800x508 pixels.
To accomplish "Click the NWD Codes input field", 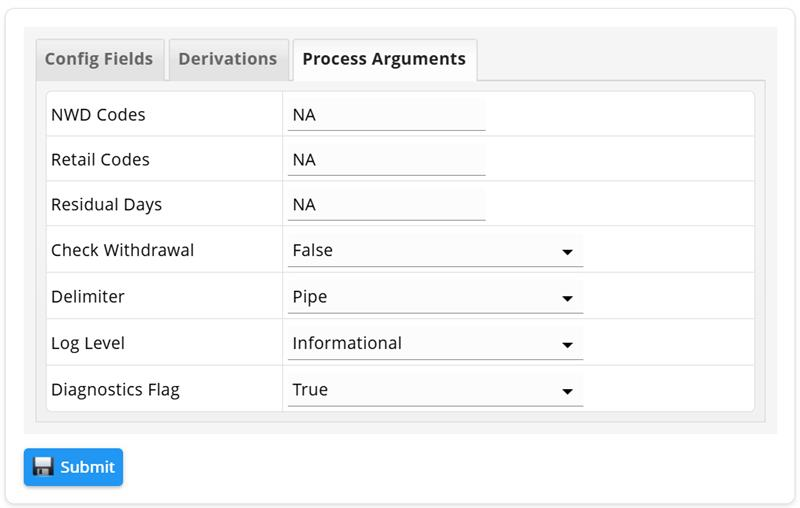I will [386, 115].
